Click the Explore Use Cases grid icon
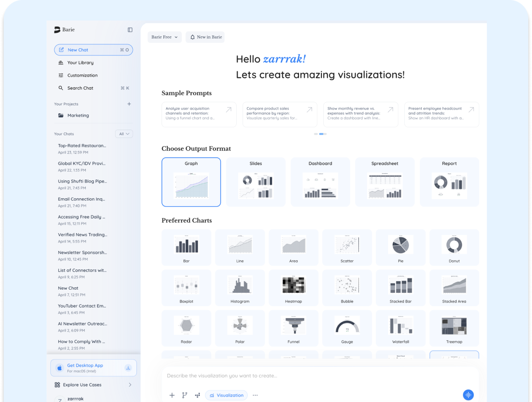Image resolution: width=532 pixels, height=402 pixels. pos(57,385)
